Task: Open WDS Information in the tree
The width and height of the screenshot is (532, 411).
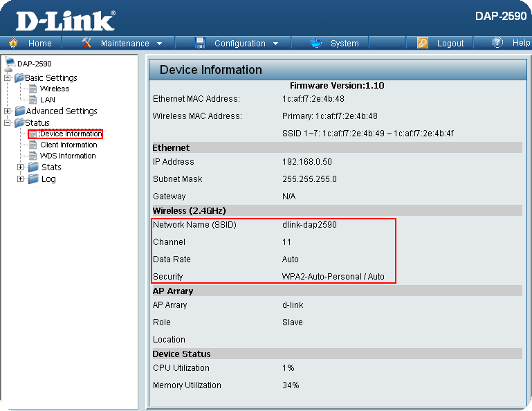Action: tap(68, 156)
